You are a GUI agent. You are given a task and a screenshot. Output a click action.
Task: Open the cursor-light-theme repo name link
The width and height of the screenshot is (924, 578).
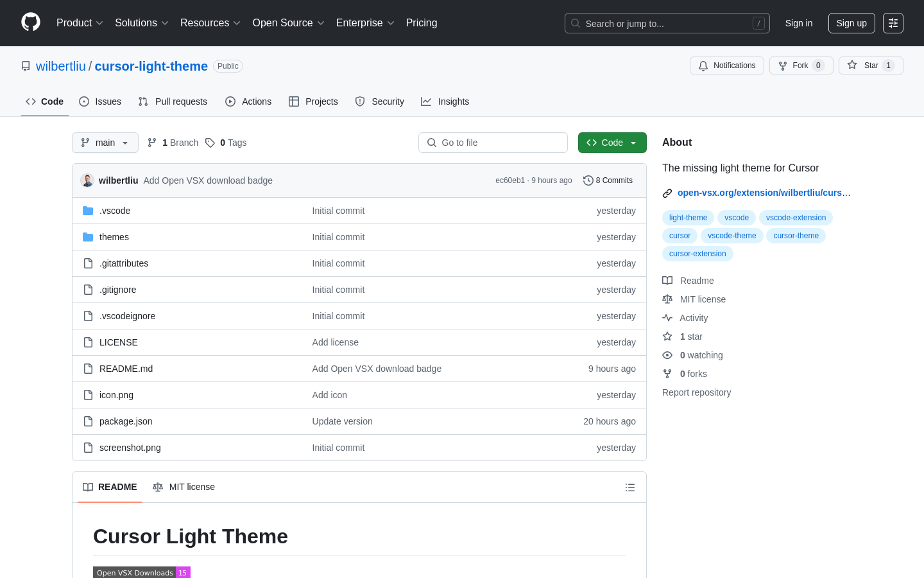pos(151,66)
